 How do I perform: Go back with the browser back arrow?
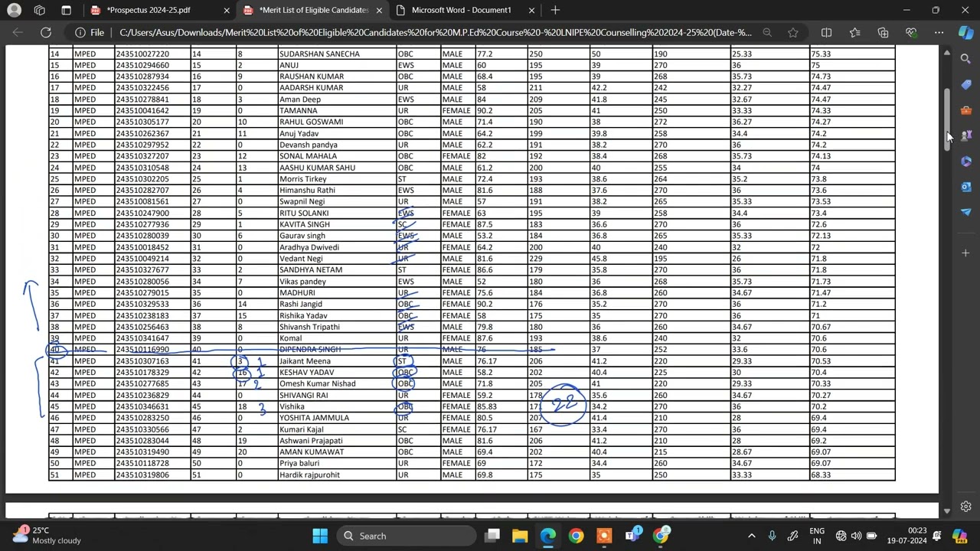(18, 33)
